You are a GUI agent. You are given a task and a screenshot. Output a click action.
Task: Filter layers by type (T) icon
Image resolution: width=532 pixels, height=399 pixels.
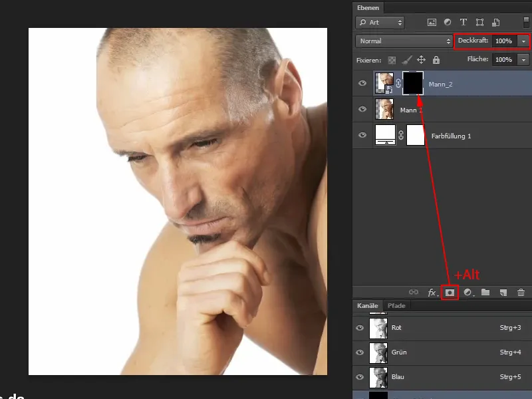[x=463, y=23]
